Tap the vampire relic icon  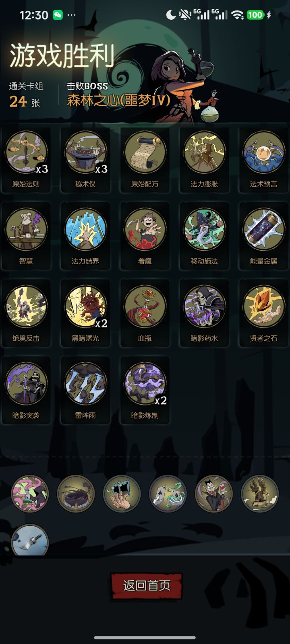pyautogui.click(x=214, y=494)
